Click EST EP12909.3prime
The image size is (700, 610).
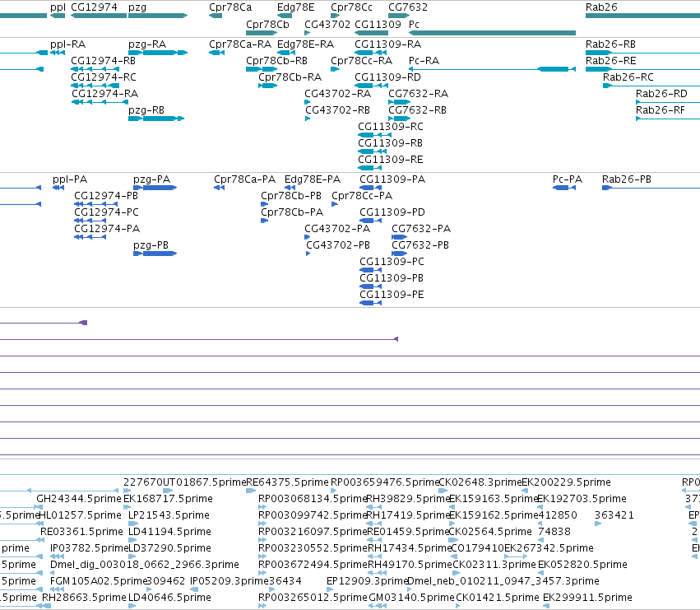click(367, 581)
